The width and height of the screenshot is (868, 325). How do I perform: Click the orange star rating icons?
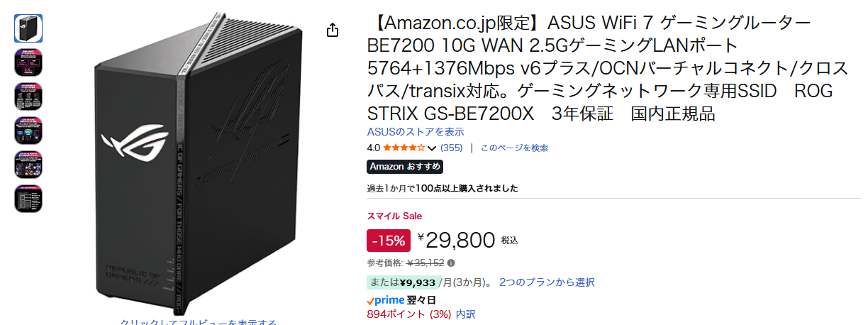[x=404, y=148]
